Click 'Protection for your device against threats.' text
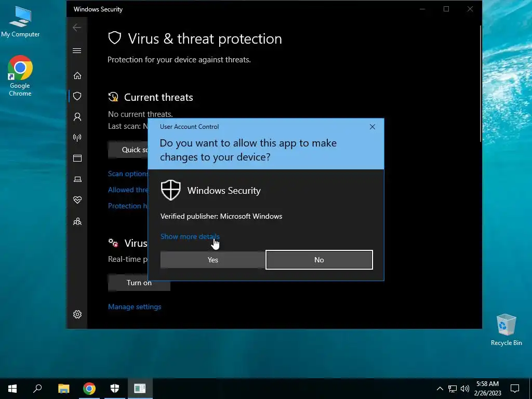The width and height of the screenshot is (532, 399). [179, 60]
